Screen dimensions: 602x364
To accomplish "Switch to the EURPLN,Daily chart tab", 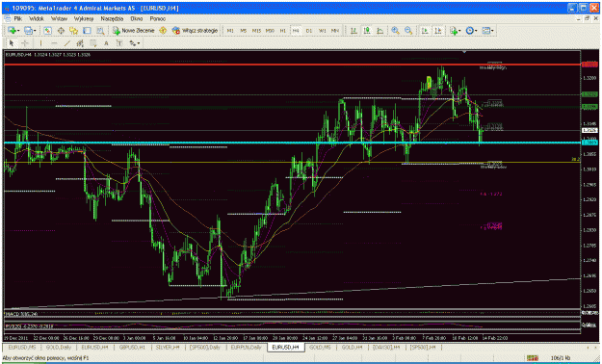I will (x=246, y=347).
